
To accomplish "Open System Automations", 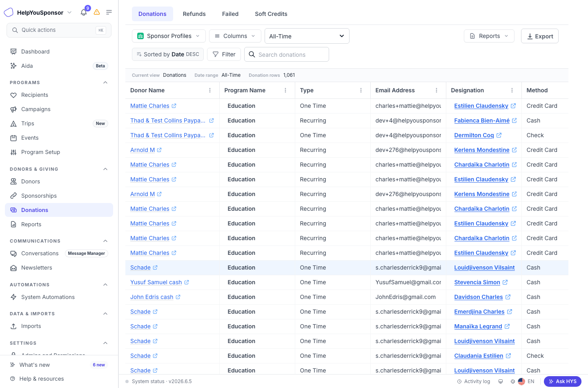I will pos(59,297).
